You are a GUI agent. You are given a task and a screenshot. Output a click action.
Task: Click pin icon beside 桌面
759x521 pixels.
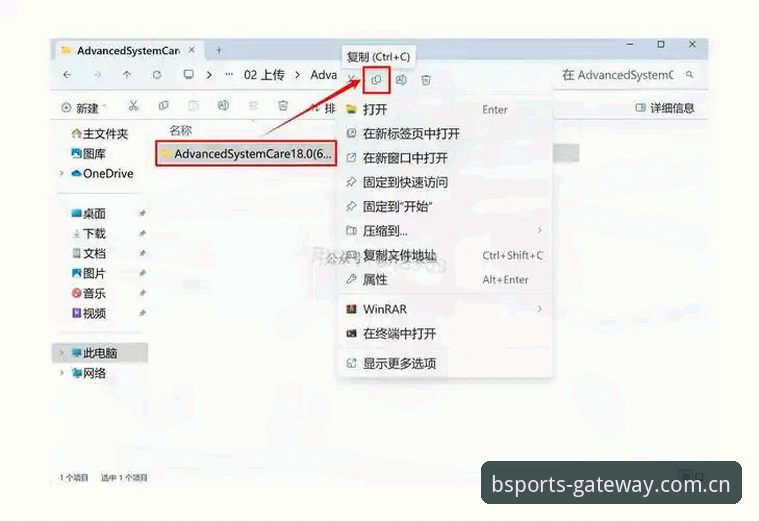142,213
